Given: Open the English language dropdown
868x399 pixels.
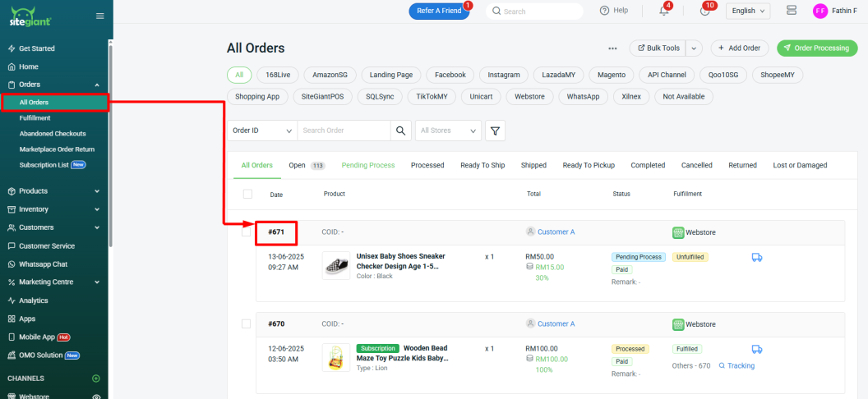Looking at the screenshot, I should coord(748,11).
